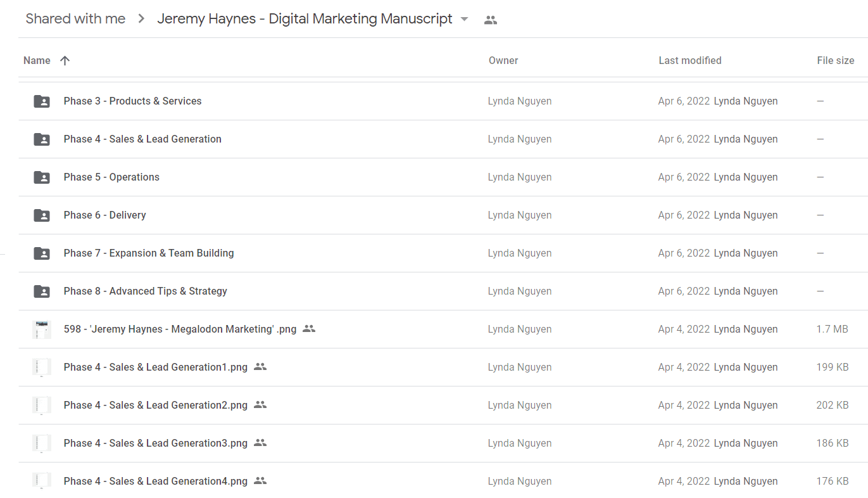Select 'Phase 4 - Sales & Lead Generation' folder name
The image size is (868, 498).
[142, 139]
